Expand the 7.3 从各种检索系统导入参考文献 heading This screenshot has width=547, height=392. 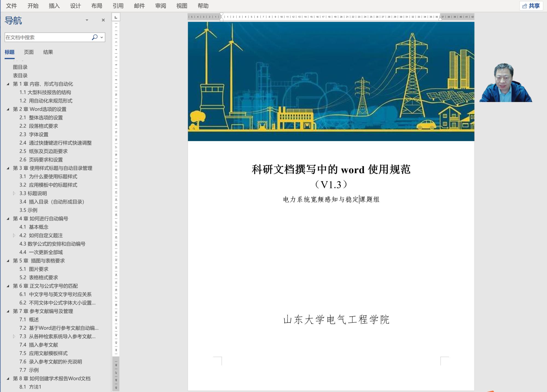point(14,336)
